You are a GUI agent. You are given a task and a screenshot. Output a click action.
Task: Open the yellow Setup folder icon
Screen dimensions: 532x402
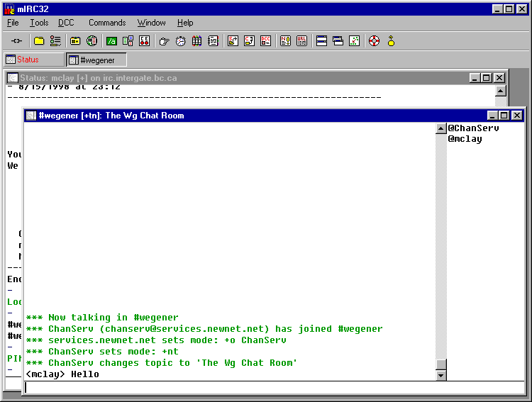coord(39,41)
